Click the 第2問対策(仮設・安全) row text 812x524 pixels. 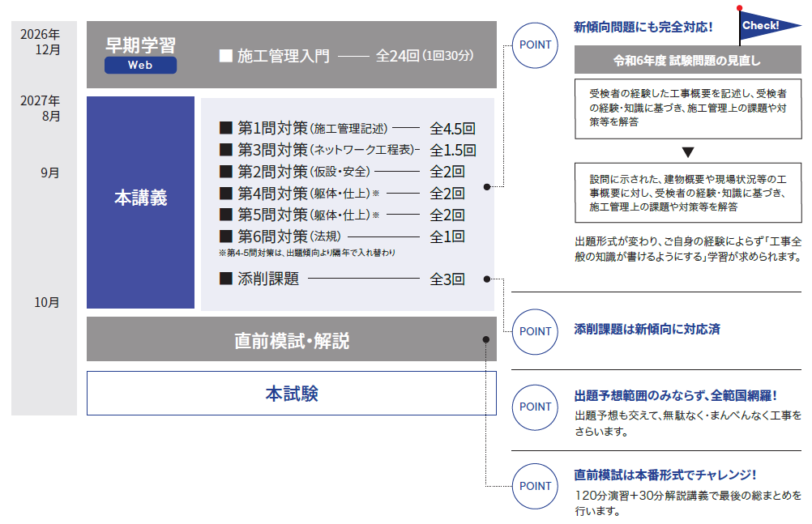coord(304,172)
